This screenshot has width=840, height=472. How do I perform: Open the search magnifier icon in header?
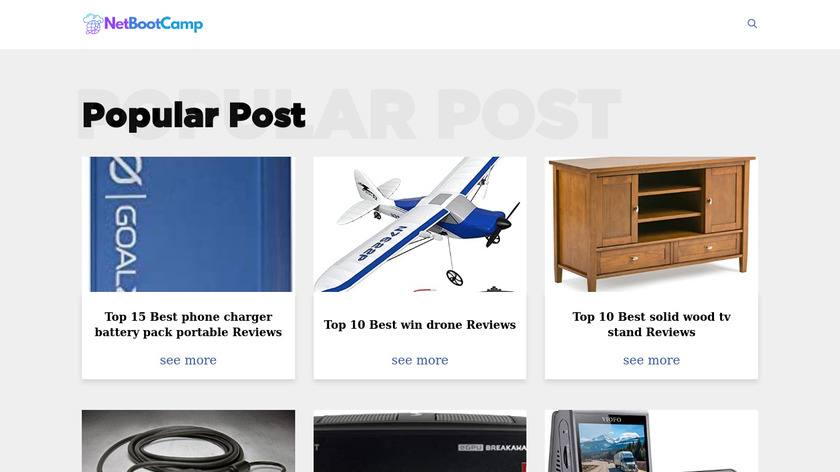(x=752, y=24)
